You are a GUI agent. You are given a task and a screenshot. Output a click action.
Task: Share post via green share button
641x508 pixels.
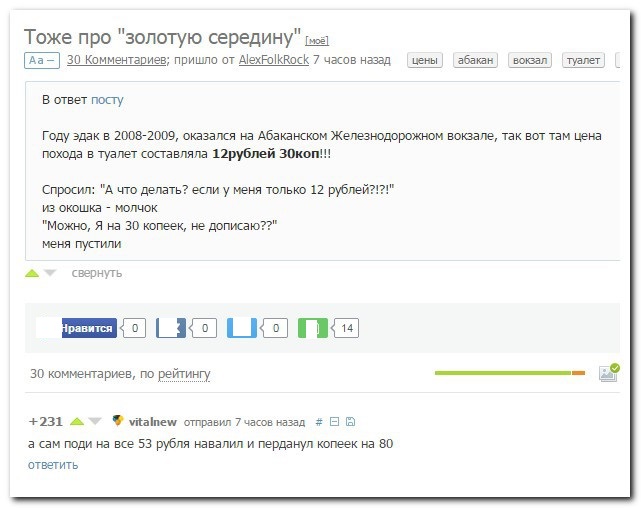point(313,327)
